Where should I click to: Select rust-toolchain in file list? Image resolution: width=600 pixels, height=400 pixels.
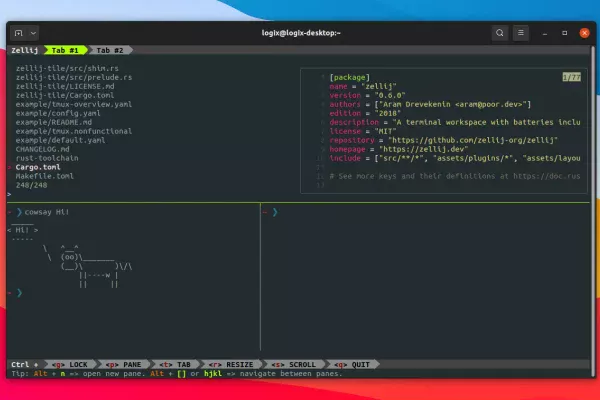point(47,158)
